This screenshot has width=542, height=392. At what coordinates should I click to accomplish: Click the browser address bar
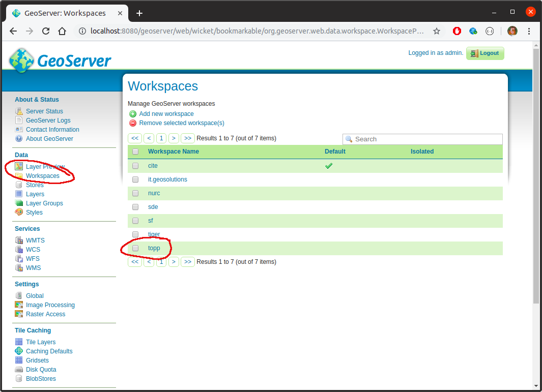pyautogui.click(x=256, y=31)
